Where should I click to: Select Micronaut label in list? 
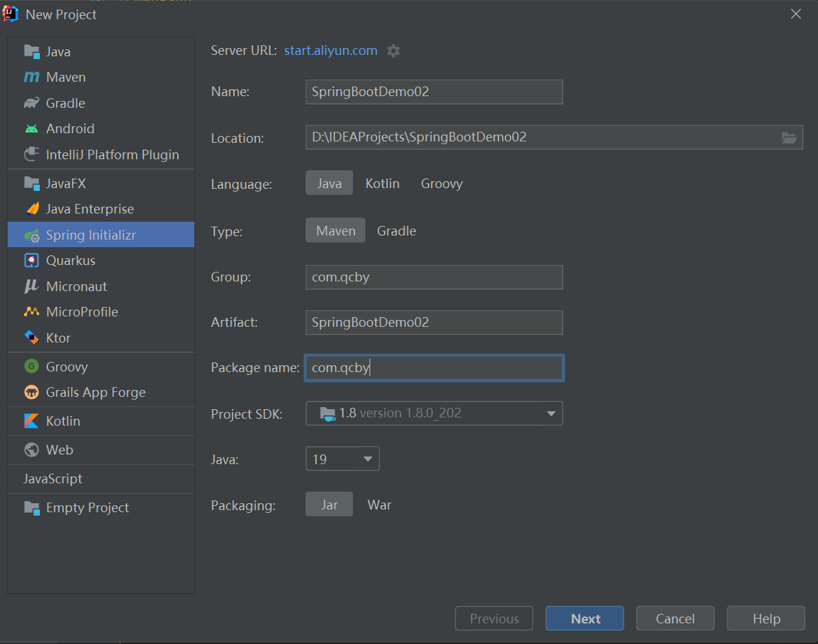77,286
